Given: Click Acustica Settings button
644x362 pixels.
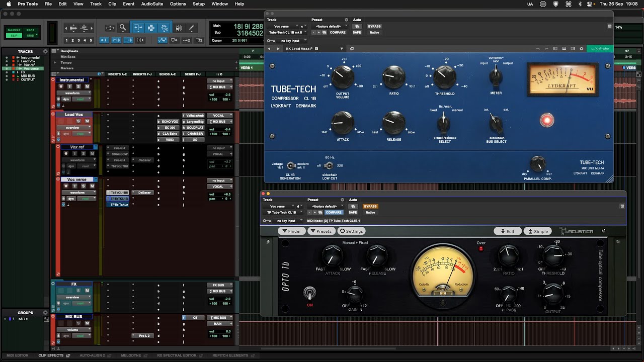Looking at the screenshot, I should pos(351,231).
